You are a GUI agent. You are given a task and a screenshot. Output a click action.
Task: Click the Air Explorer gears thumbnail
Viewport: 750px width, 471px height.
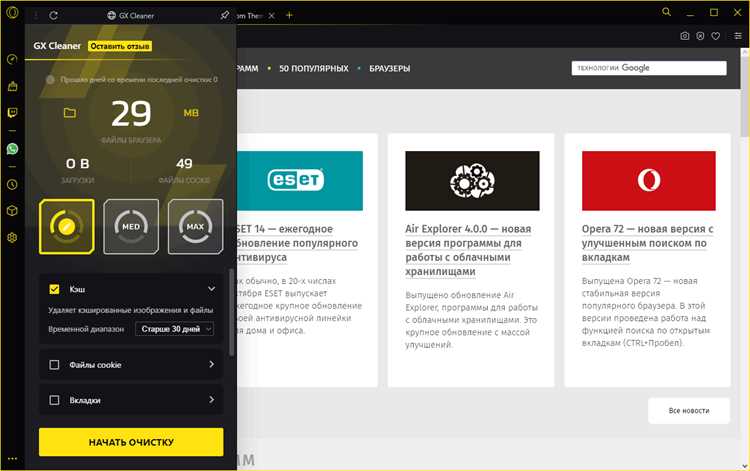[472, 181]
